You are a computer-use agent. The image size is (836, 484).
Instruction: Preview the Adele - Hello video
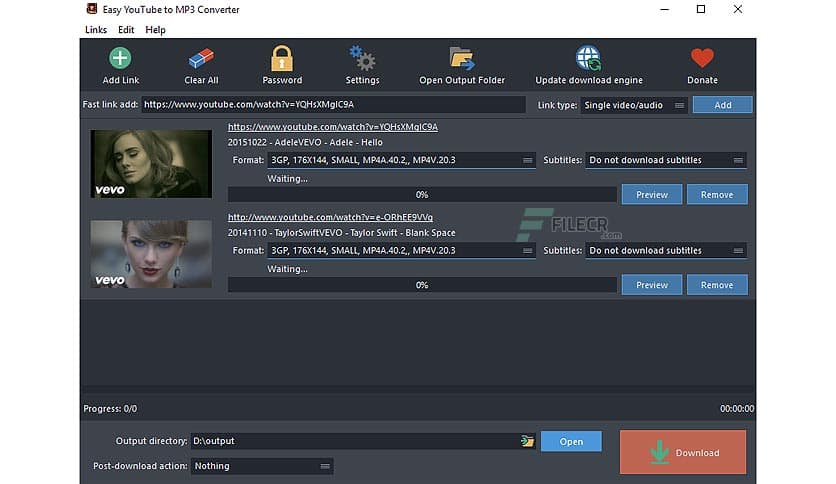coord(652,195)
